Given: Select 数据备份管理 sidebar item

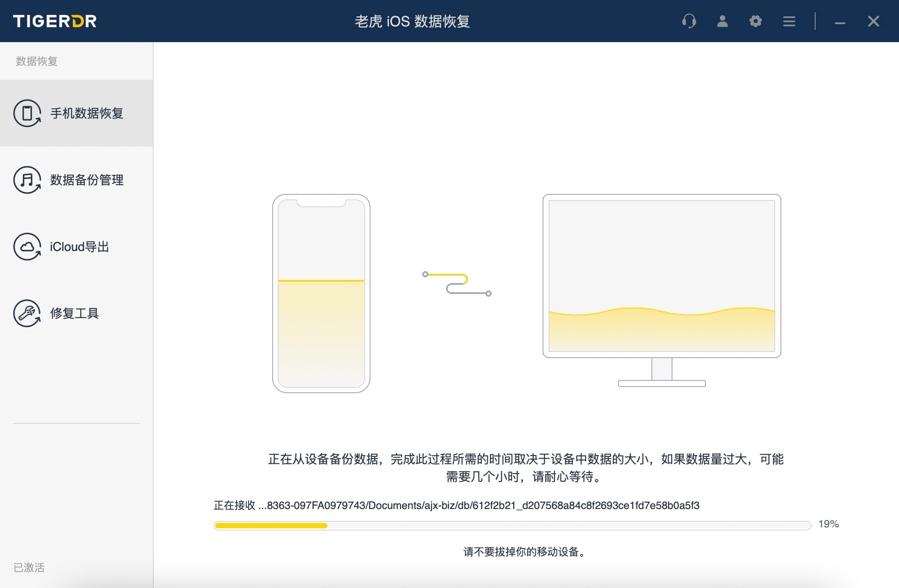Looking at the screenshot, I should [86, 180].
